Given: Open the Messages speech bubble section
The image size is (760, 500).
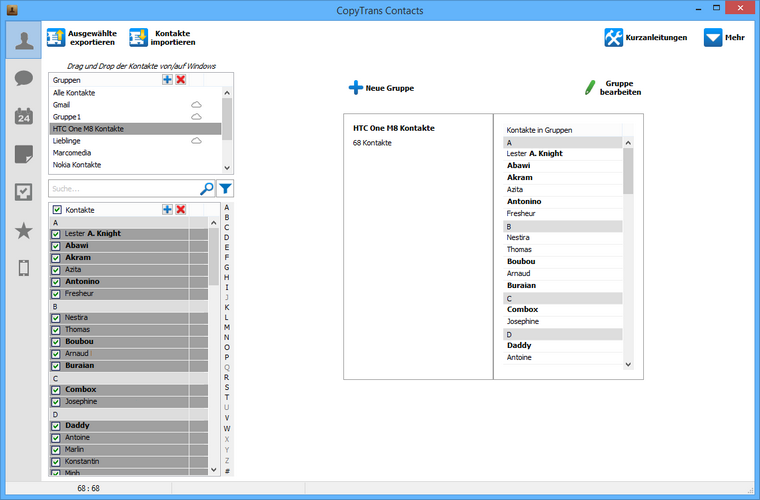Looking at the screenshot, I should click(24, 78).
